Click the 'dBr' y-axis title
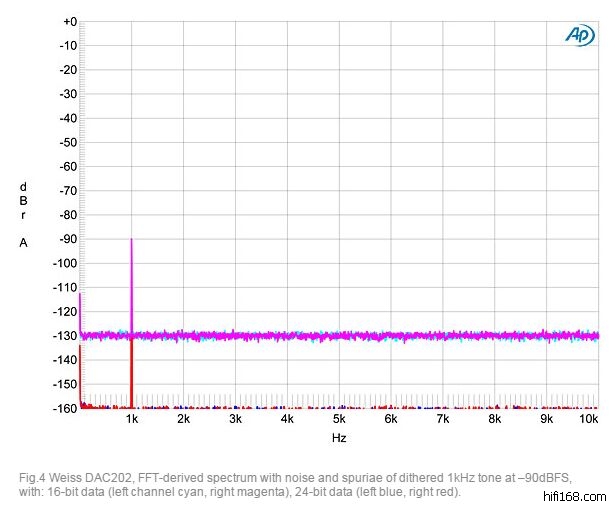 [x=23, y=201]
